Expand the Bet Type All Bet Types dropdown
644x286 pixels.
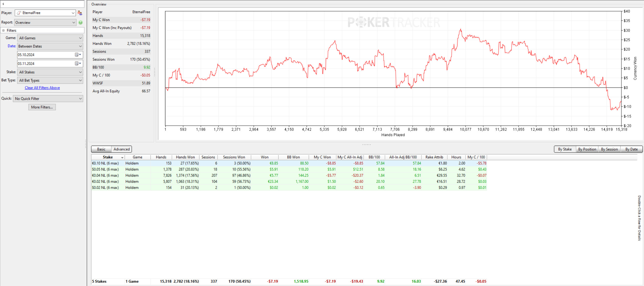[x=50, y=80]
